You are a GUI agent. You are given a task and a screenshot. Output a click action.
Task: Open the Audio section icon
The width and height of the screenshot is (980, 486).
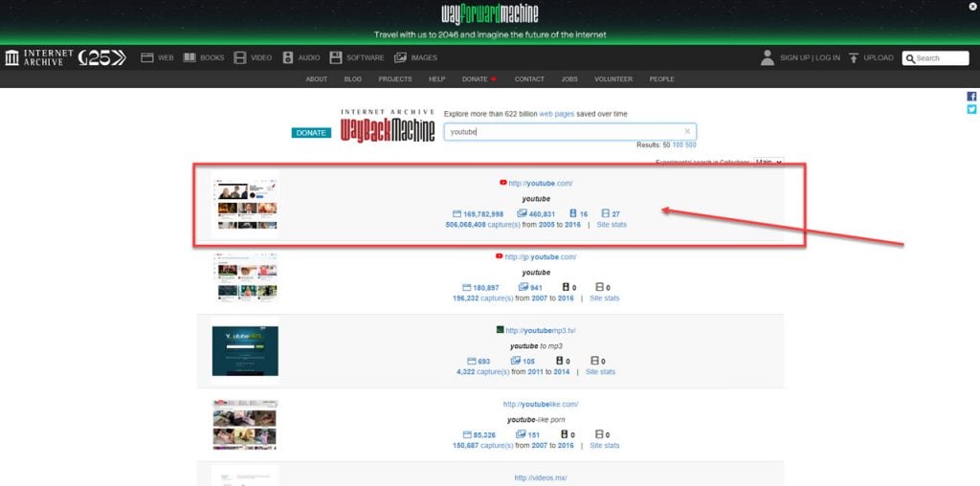click(x=287, y=57)
